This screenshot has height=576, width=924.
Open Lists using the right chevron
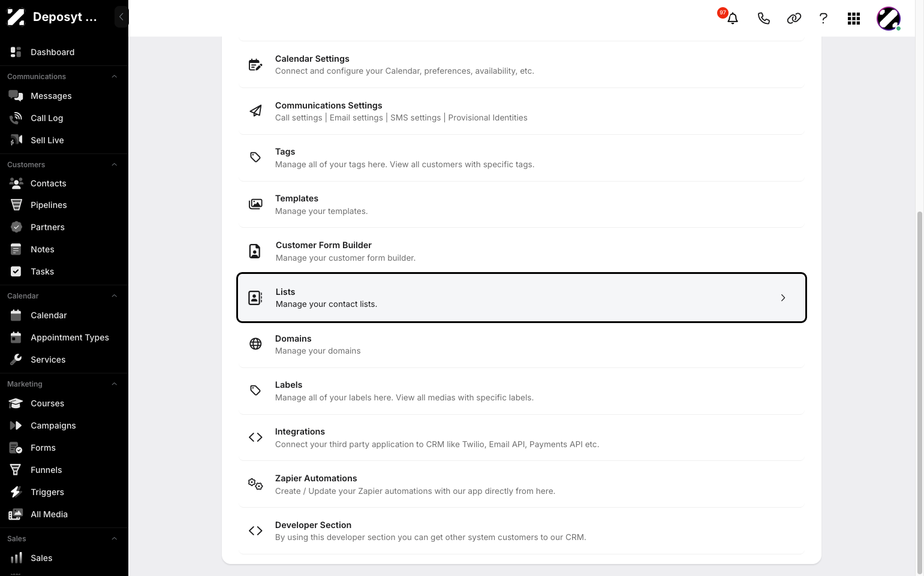(783, 298)
